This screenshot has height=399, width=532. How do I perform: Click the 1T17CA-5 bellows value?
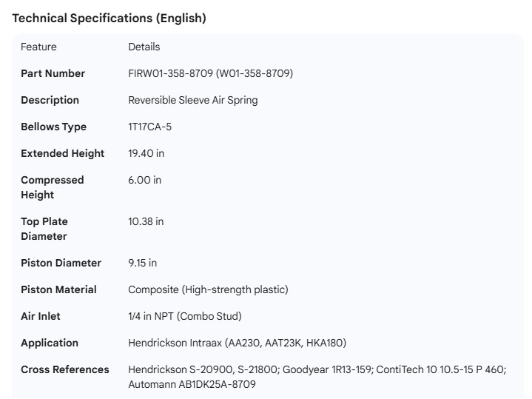tap(149, 127)
